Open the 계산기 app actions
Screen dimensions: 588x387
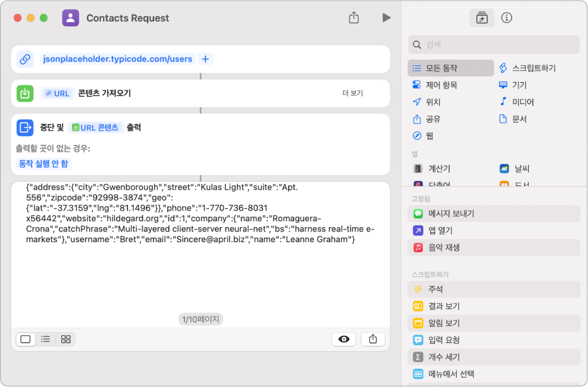pos(431,169)
